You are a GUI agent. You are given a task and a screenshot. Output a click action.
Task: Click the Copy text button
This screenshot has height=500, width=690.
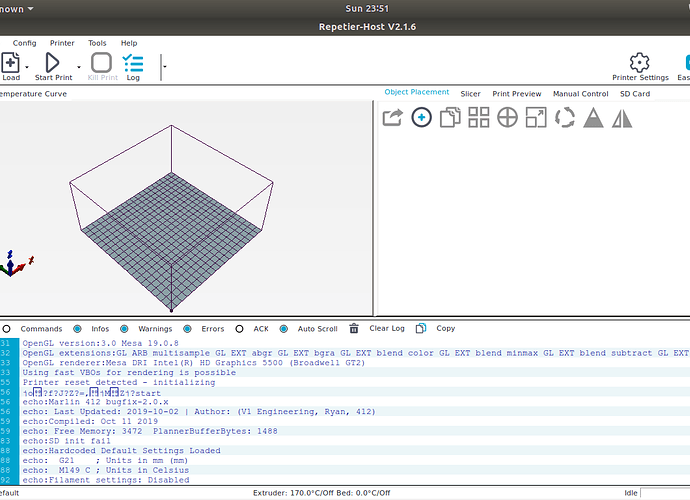pyautogui.click(x=446, y=328)
